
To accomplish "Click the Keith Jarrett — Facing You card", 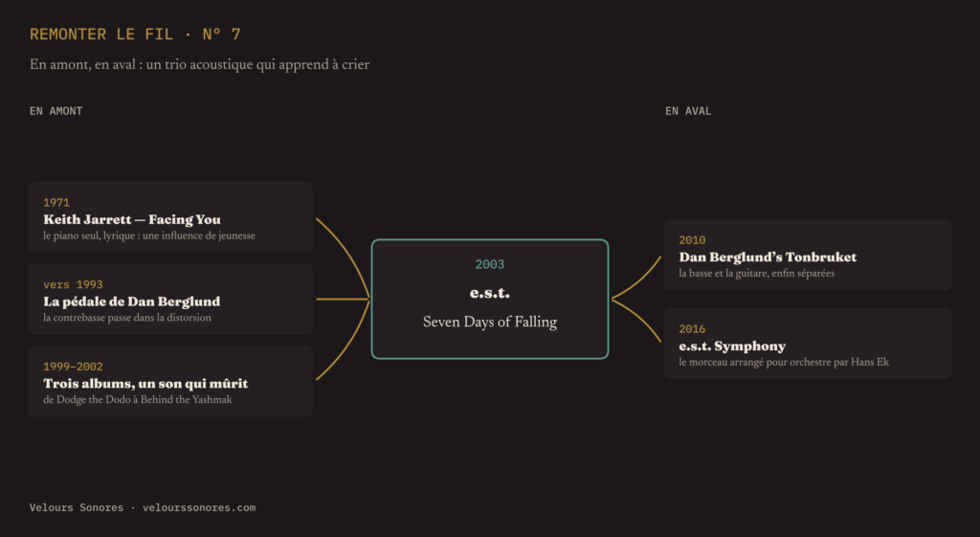I will [x=170, y=217].
